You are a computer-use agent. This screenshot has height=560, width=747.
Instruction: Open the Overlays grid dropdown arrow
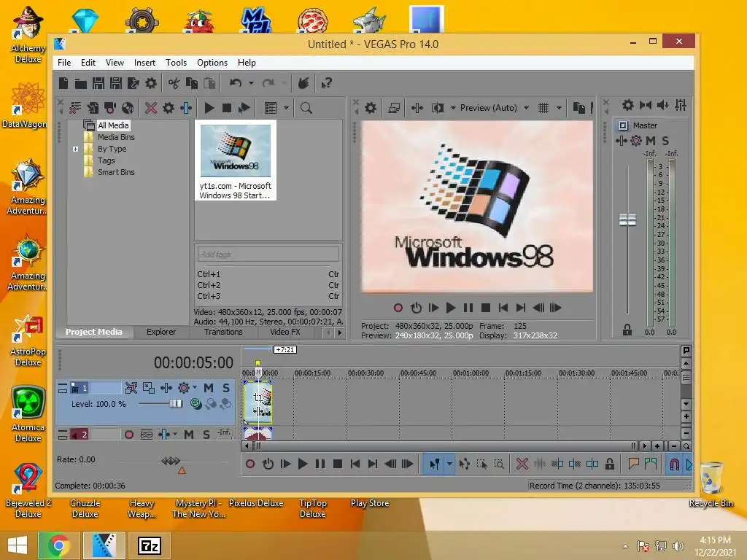[x=558, y=108]
